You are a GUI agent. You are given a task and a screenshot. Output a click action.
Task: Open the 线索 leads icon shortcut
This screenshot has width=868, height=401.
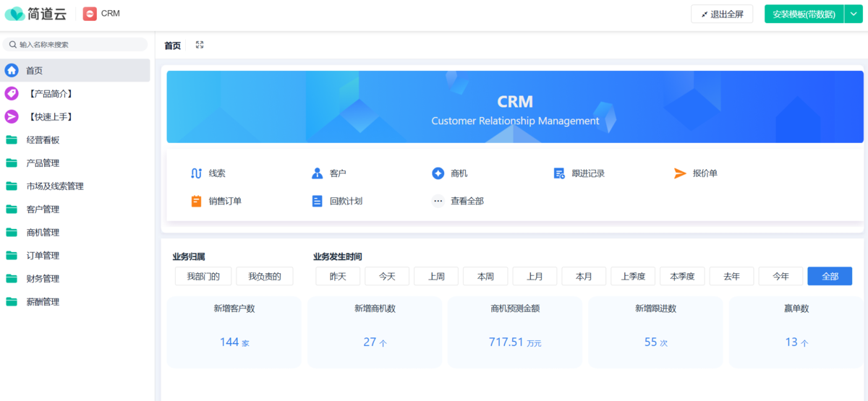click(x=196, y=173)
